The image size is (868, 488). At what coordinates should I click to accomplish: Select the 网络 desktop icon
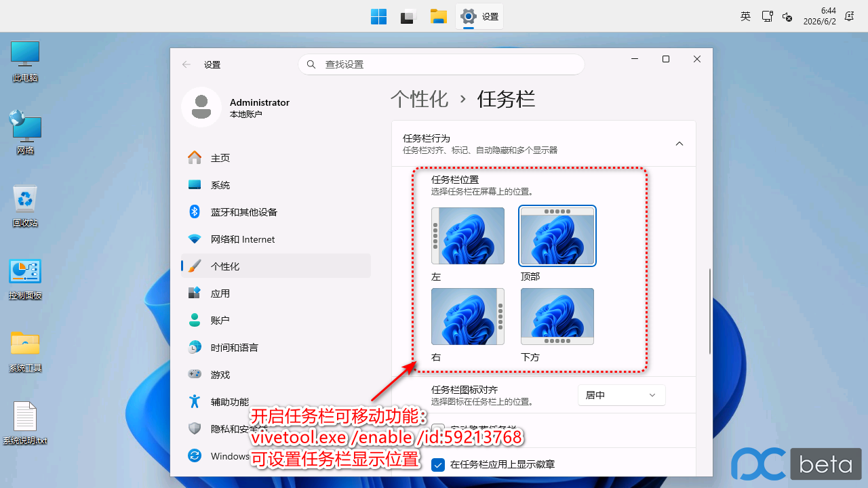[25, 133]
